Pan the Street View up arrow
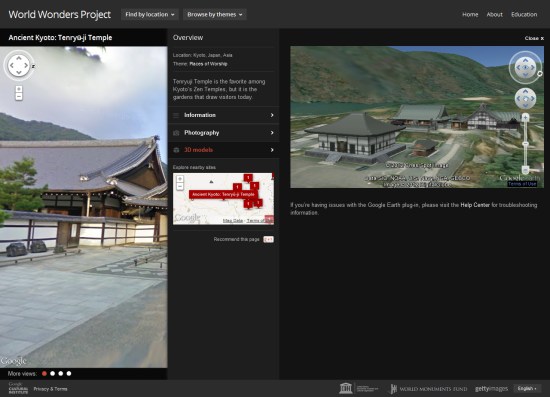This screenshot has height=397, width=550. coord(19,58)
